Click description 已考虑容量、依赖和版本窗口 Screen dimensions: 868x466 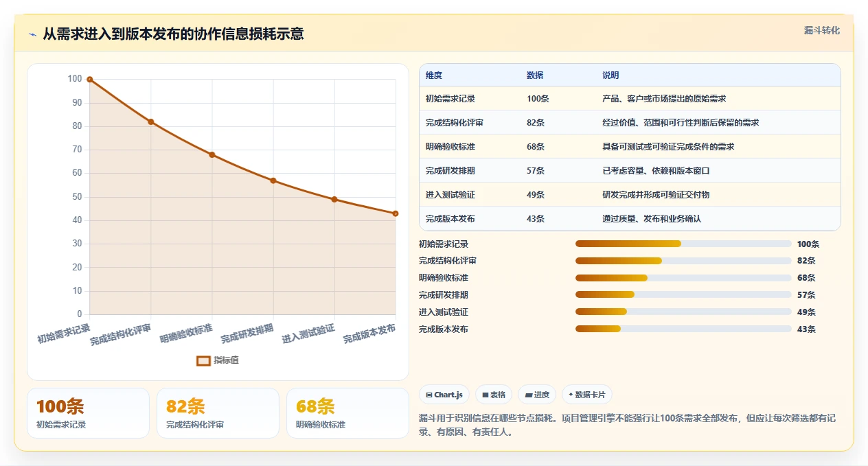tap(656, 171)
